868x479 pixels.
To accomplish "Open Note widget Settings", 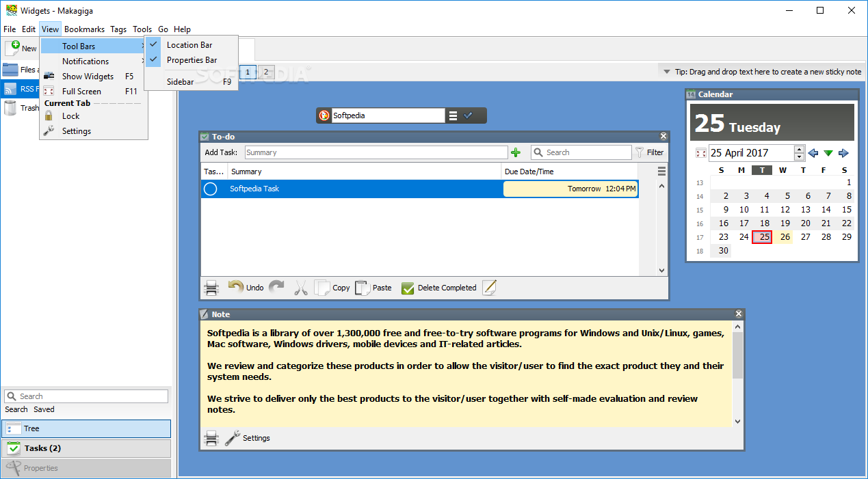I will coord(248,438).
